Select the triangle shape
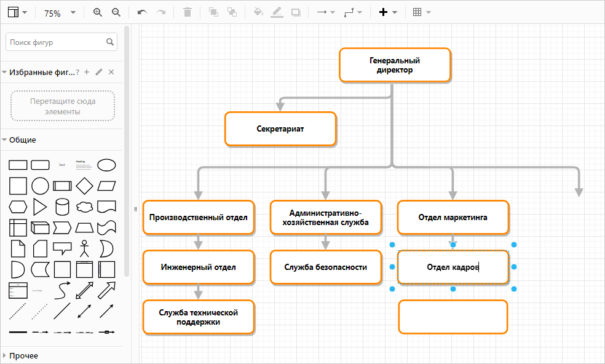This screenshot has height=364, width=605. [40, 207]
